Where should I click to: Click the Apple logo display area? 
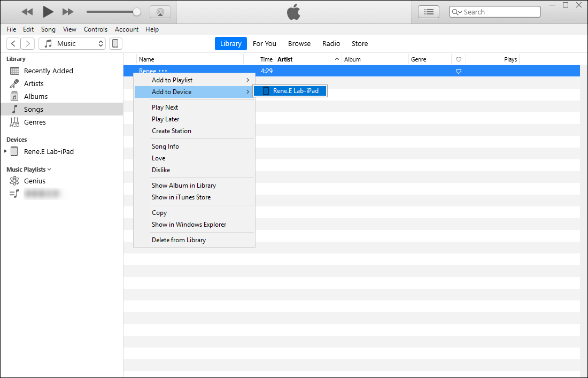293,12
